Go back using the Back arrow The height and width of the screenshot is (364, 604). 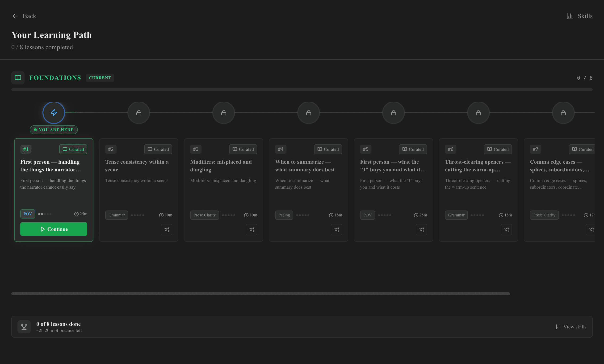24,16
